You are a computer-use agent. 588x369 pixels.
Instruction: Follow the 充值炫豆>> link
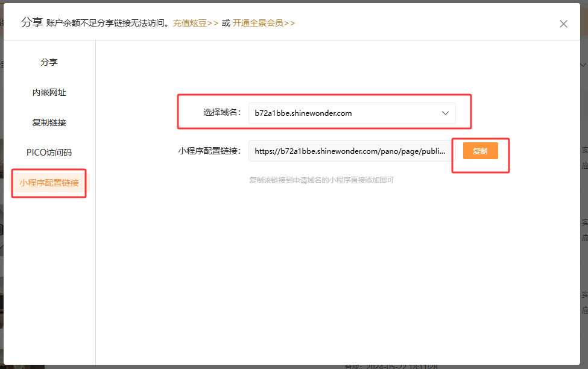pyautogui.click(x=195, y=24)
